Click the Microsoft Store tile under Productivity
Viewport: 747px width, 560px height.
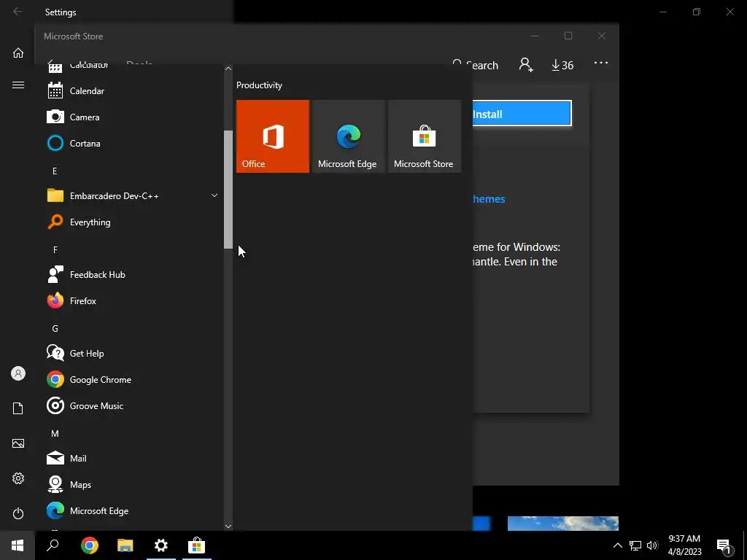425,136
